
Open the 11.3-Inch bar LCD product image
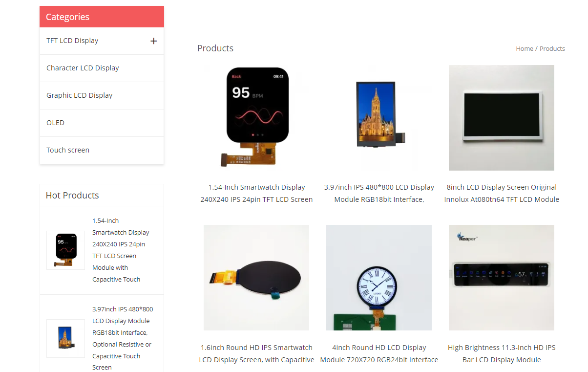pyautogui.click(x=502, y=278)
